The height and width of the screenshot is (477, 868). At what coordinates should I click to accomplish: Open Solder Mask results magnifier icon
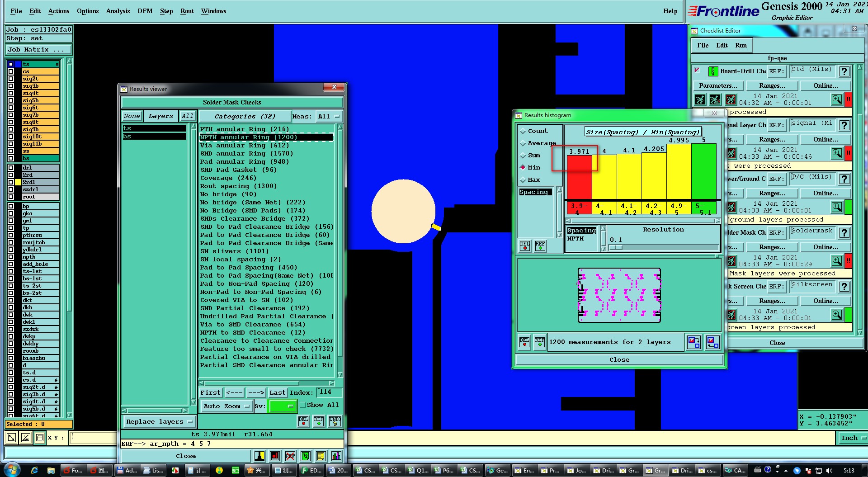coord(837,261)
